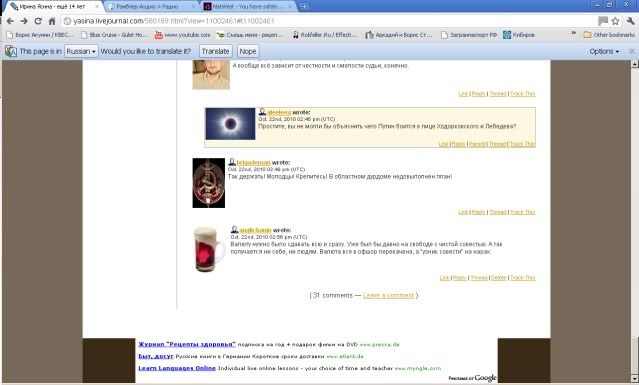Expand the translate bar Options menu
Viewport: 639px width, 385px height.
coord(604,51)
